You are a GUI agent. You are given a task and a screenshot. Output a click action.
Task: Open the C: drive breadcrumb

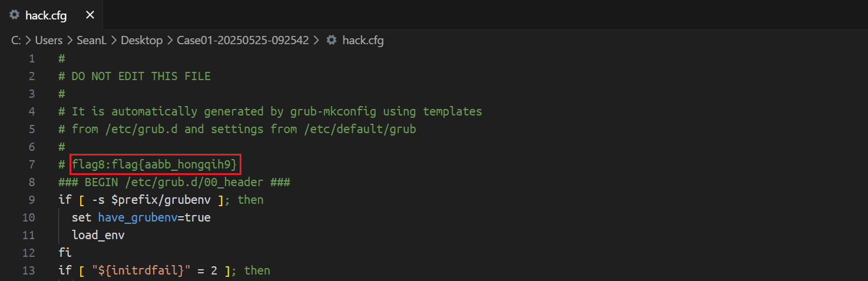[16, 40]
